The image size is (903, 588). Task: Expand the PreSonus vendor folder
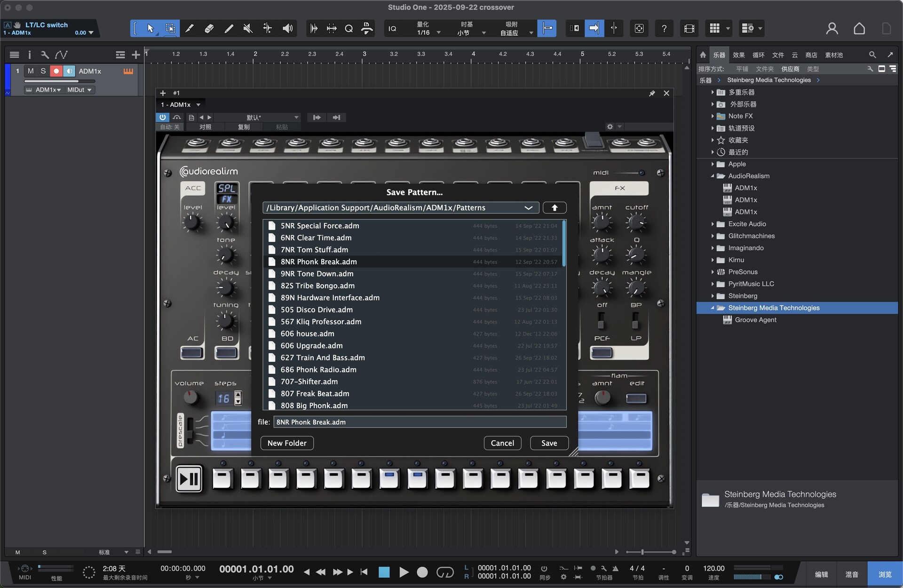(x=713, y=272)
